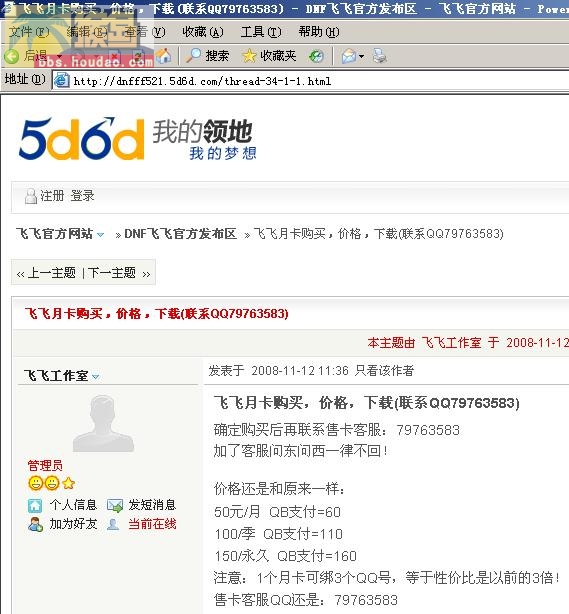
Task: Click the address bar URL field
Action: pyautogui.click(x=311, y=81)
